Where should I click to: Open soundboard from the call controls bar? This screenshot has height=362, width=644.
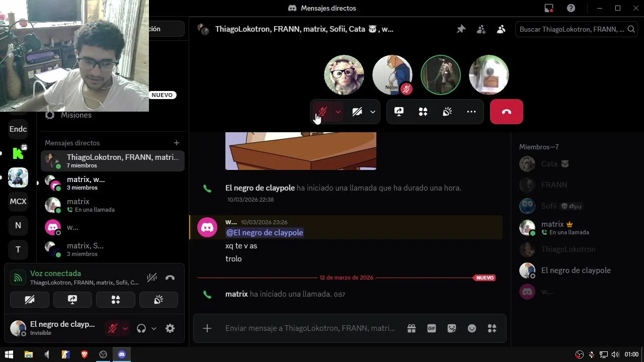(x=447, y=112)
